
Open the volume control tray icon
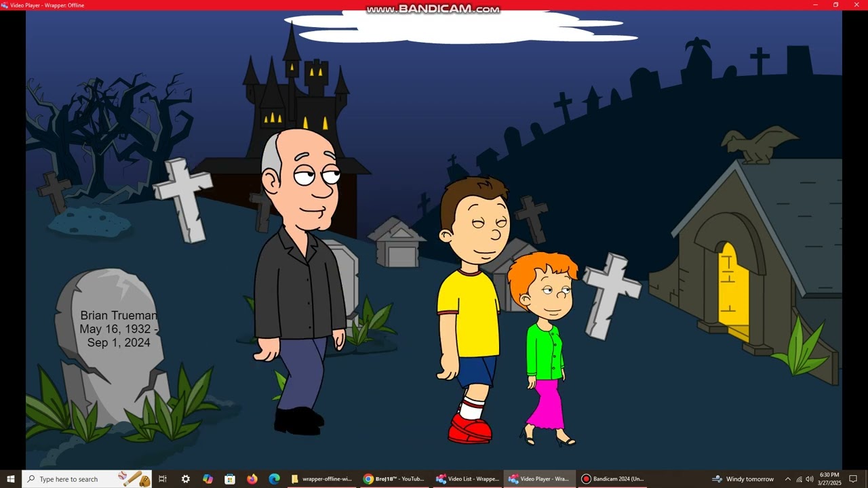(x=810, y=479)
